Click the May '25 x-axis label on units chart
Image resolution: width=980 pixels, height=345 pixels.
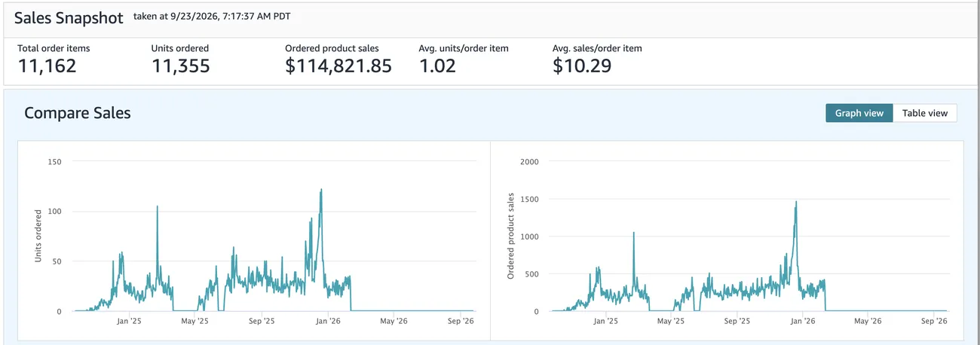pos(195,321)
